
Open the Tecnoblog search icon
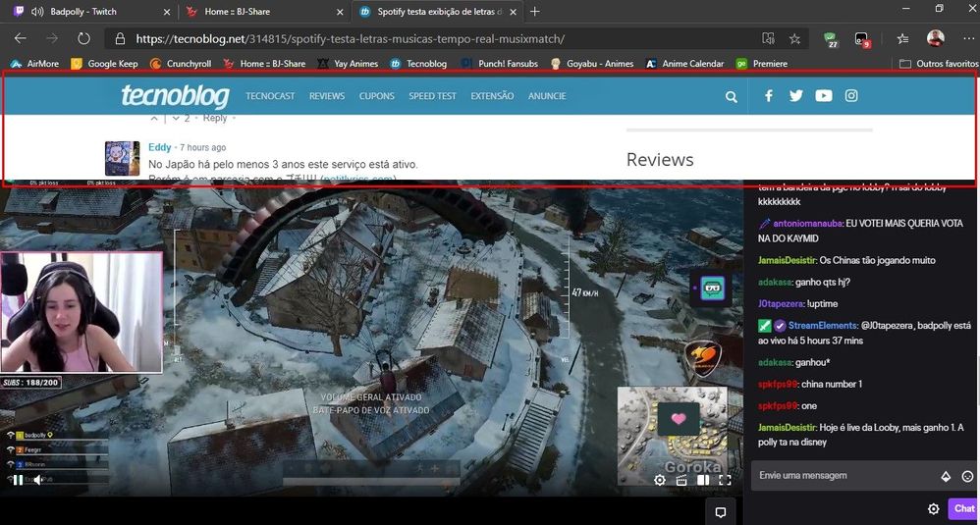(x=732, y=97)
